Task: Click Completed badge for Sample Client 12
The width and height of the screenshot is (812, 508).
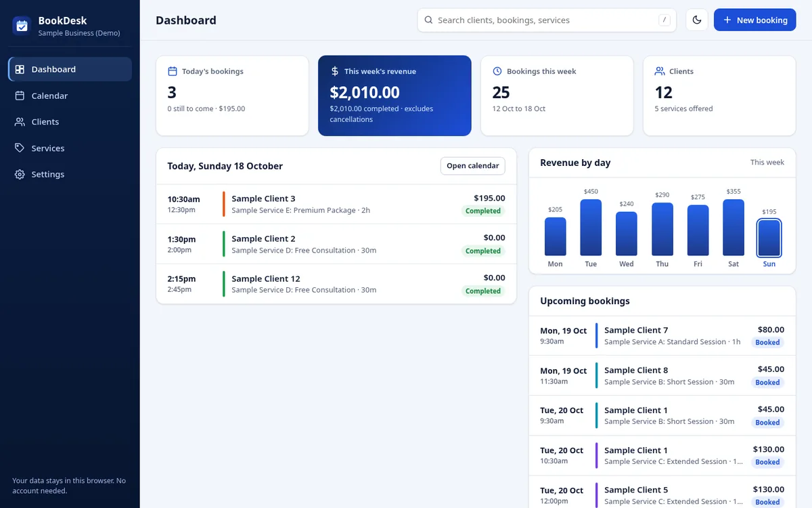Action: pos(483,291)
